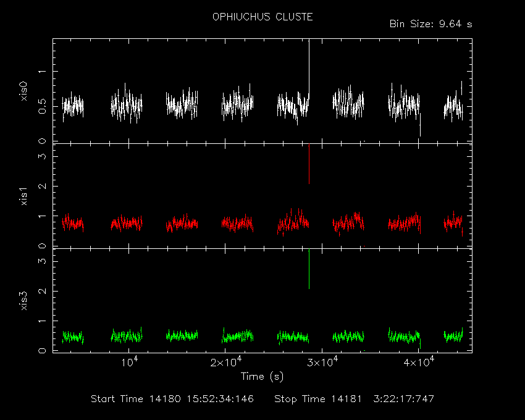Click the xis3 axis label
The image size is (525, 420).
tap(24, 301)
